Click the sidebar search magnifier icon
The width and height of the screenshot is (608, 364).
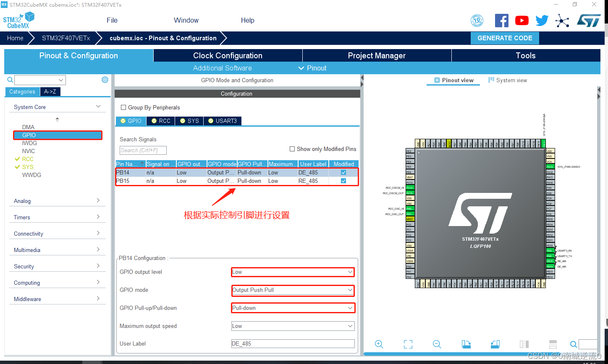tap(10, 80)
